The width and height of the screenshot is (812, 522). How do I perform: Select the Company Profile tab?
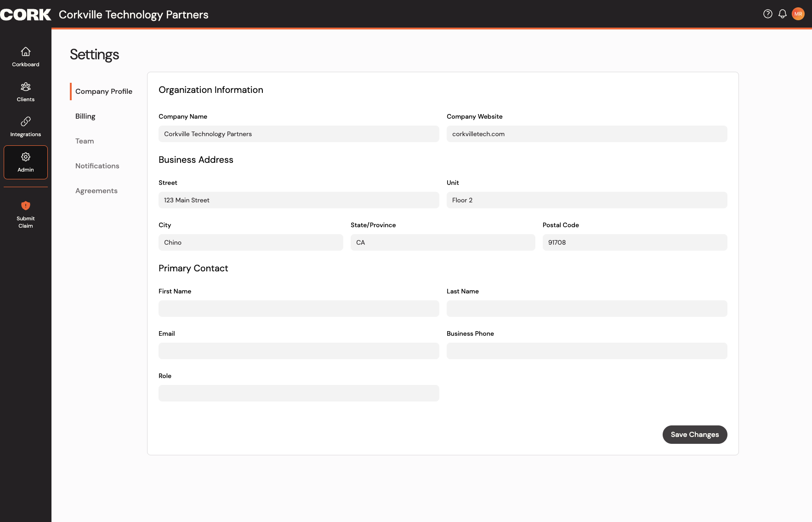pos(104,92)
